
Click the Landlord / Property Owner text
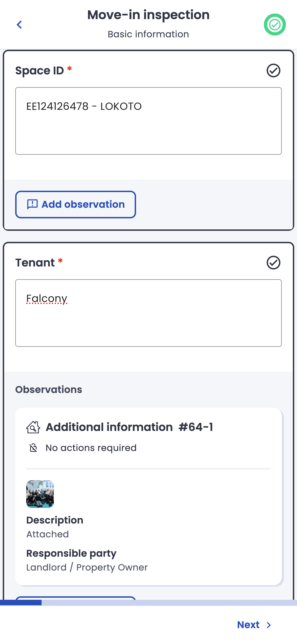[87, 567]
